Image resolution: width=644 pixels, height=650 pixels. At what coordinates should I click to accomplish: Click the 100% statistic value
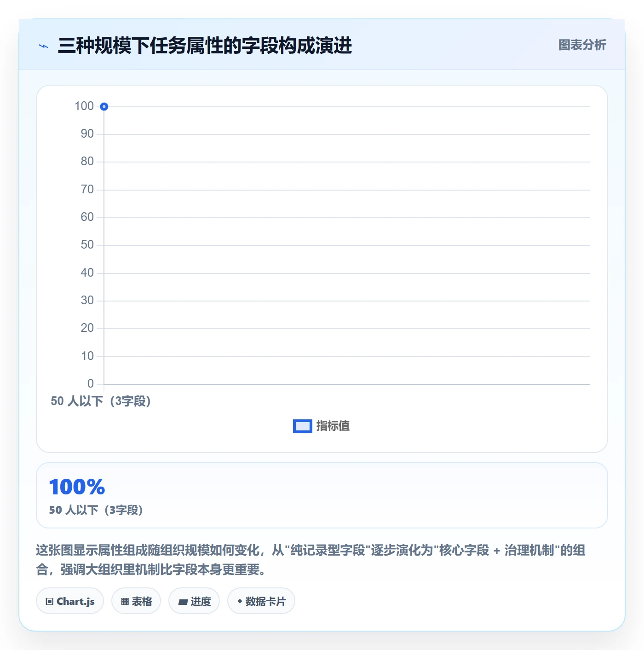tap(77, 487)
